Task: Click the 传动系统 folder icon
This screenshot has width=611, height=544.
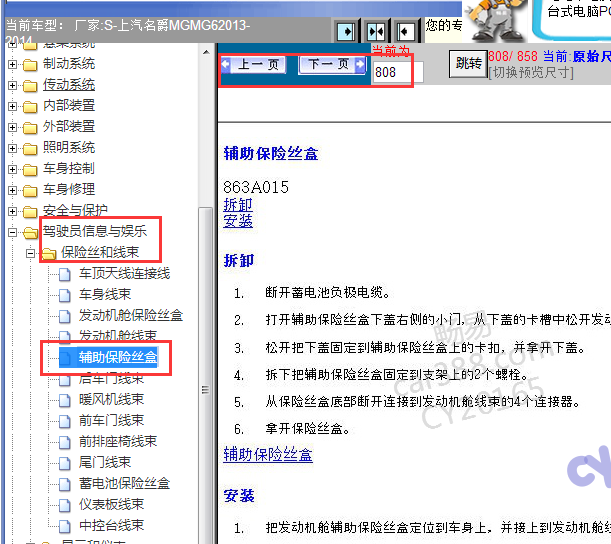Action: 30,86
